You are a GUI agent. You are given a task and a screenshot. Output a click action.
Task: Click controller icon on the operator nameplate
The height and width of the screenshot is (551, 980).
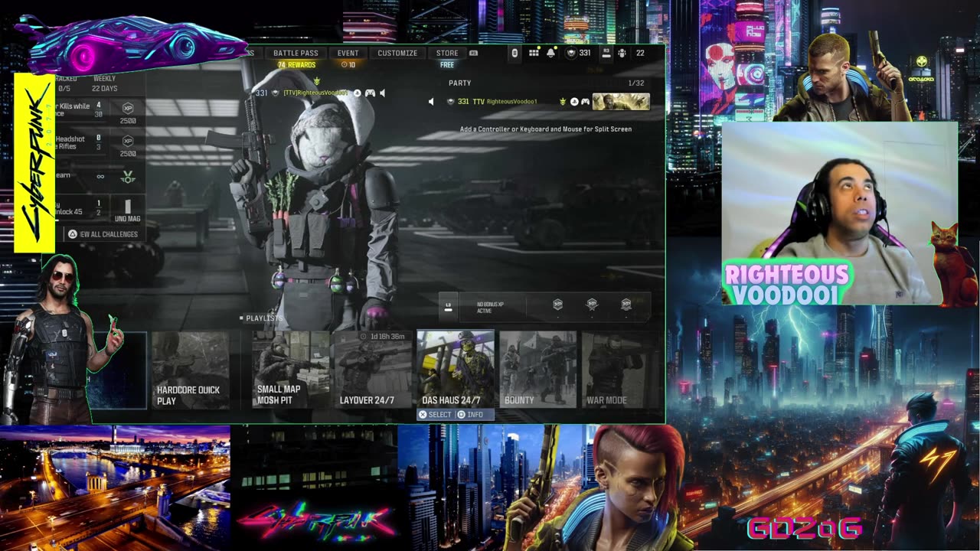pyautogui.click(x=370, y=93)
